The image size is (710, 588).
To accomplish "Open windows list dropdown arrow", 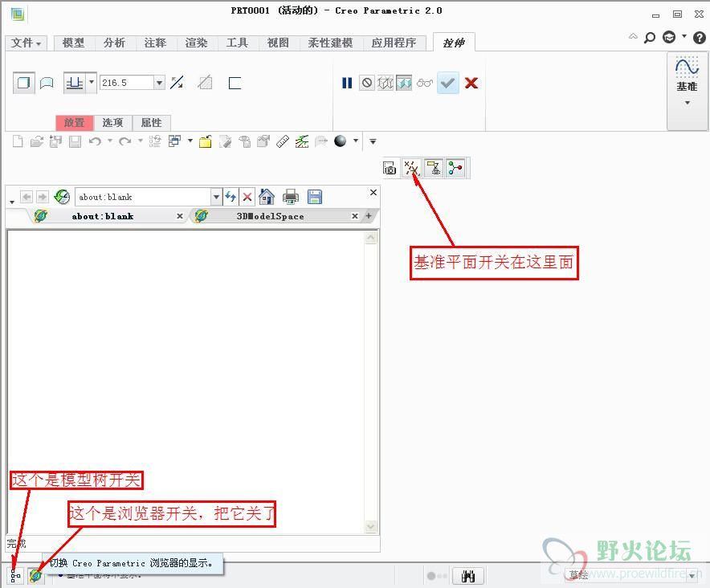I will tap(190, 141).
